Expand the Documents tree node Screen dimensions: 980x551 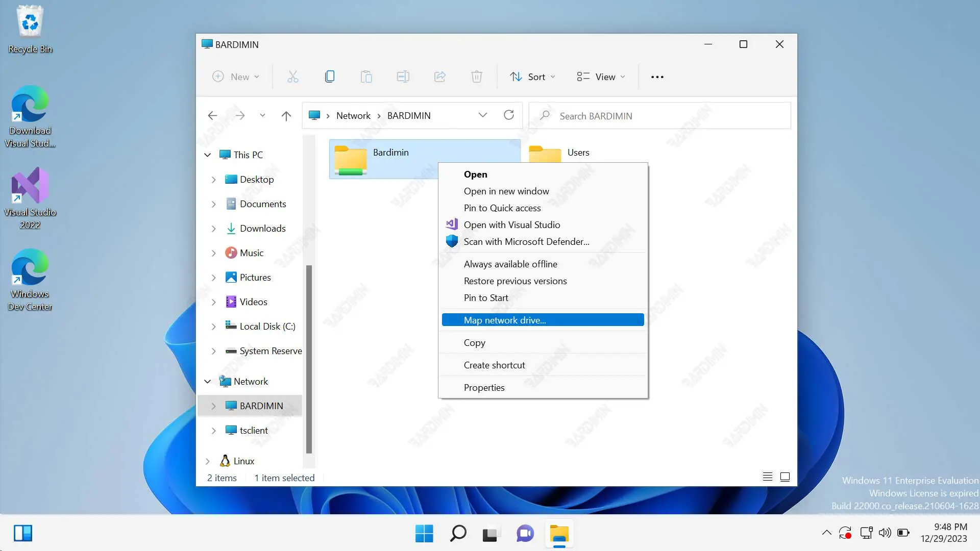point(214,204)
